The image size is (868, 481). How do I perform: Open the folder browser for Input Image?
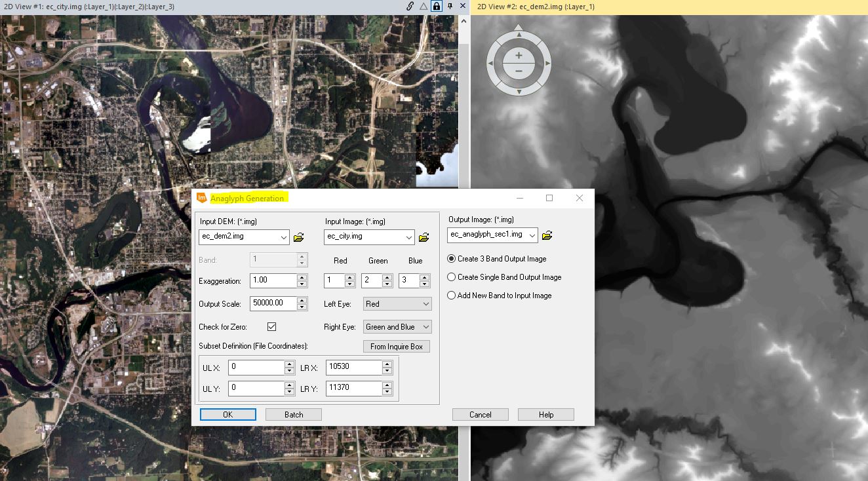424,237
